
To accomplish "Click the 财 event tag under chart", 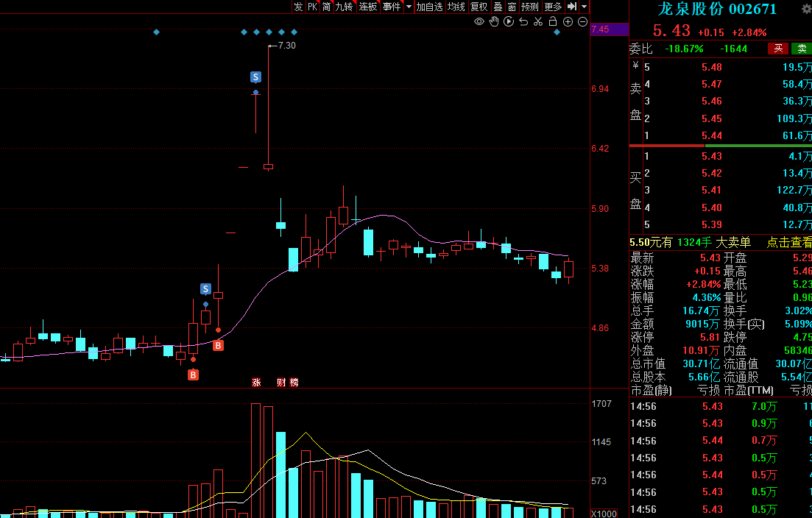I will pos(281,383).
